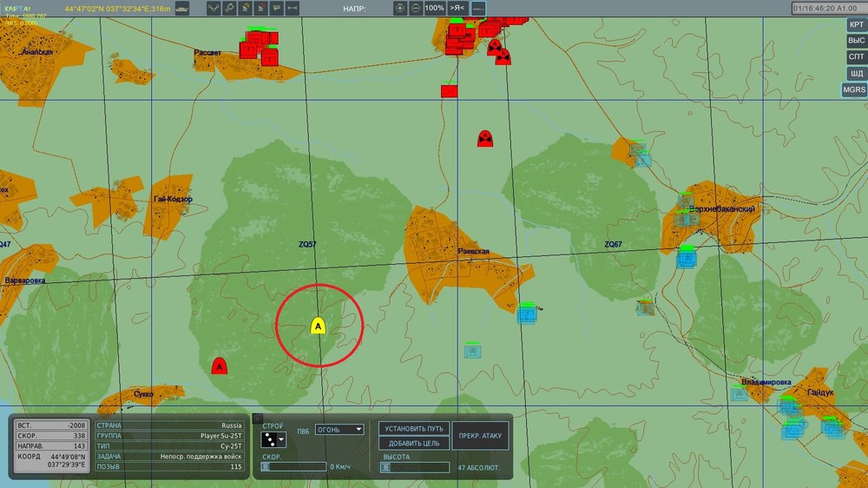Switch to СПТ satellite map mode
Image resolution: width=868 pixels, height=488 pixels.
pos(856,57)
